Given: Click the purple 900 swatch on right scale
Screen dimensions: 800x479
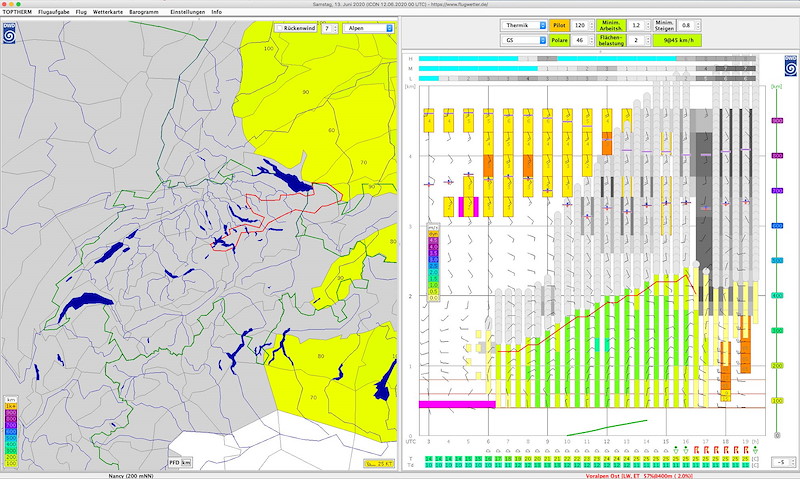Looking at the screenshot, I should pos(777,120).
